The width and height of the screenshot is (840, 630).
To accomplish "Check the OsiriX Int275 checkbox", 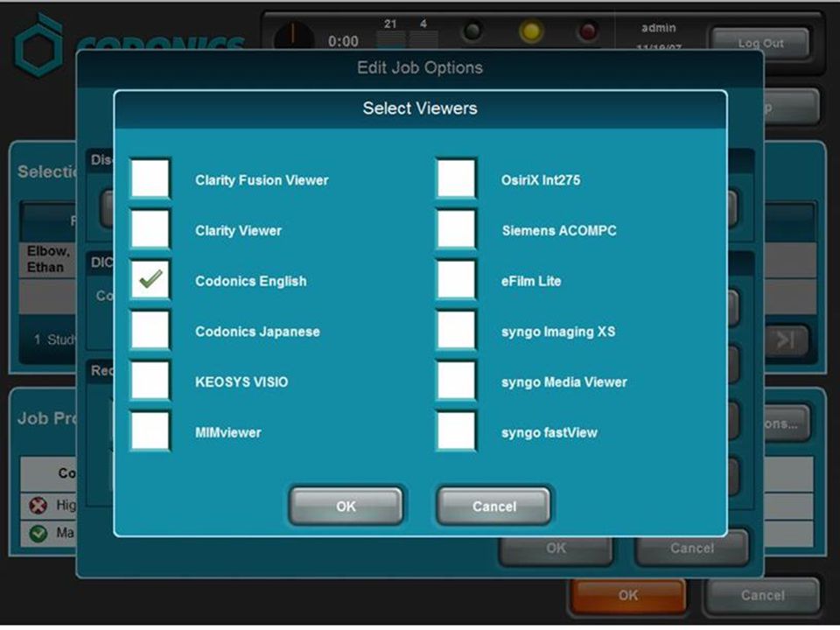I will (456, 178).
